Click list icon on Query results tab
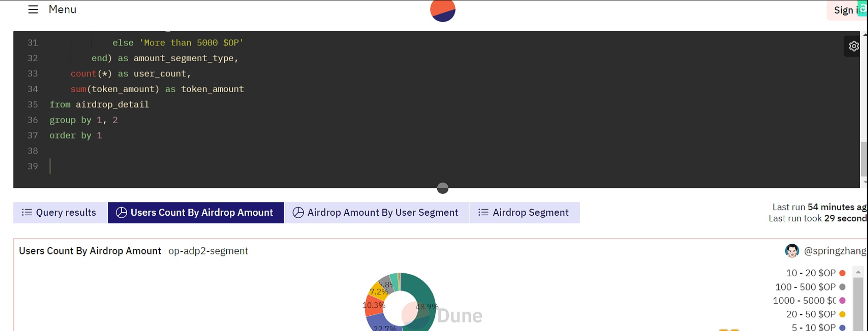The height and width of the screenshot is (331, 868). [27, 213]
